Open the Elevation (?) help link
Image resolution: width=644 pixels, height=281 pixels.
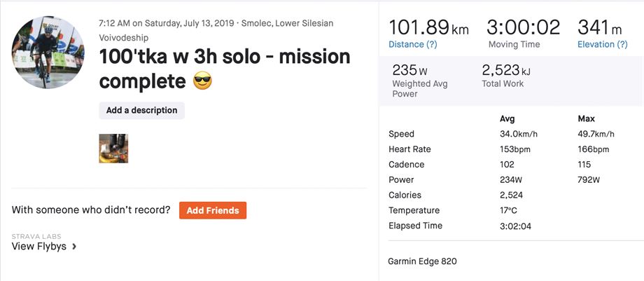pyautogui.click(x=602, y=45)
